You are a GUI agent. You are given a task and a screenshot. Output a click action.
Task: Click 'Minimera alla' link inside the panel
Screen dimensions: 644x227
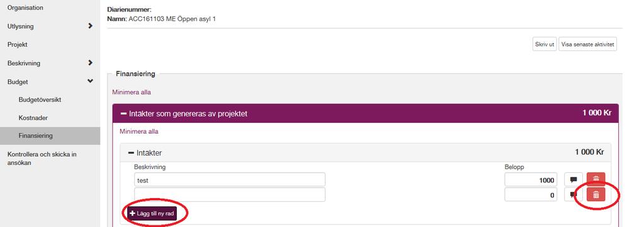[x=139, y=132]
